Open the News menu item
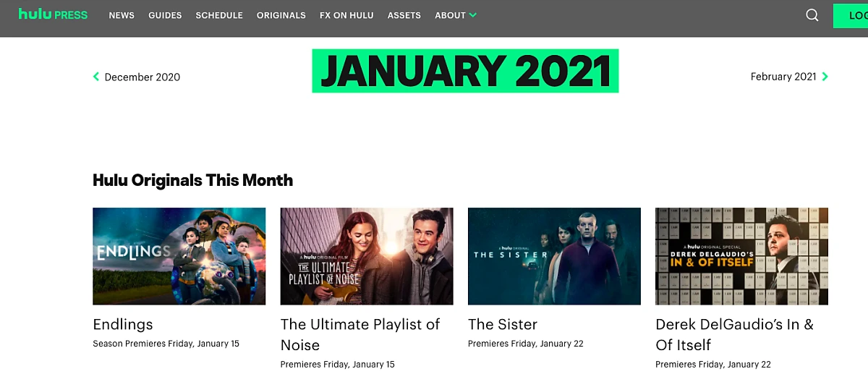Viewport: 868px width, 382px height. pos(122,15)
